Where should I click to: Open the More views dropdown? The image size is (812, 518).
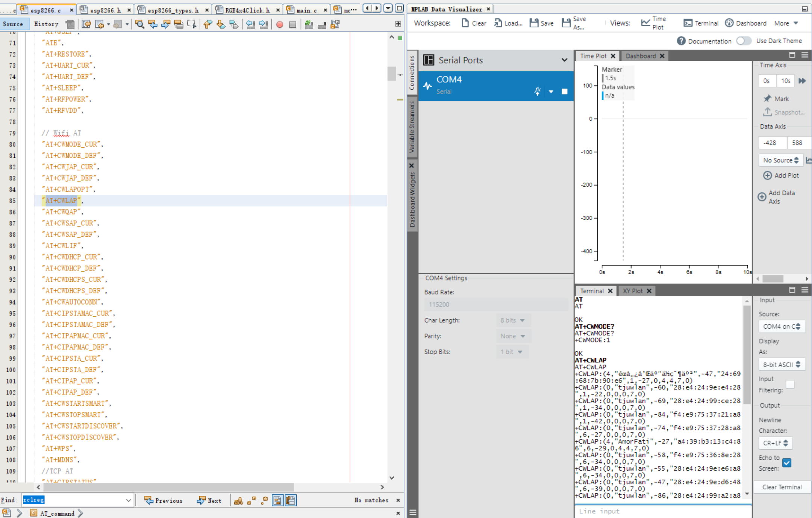786,23
